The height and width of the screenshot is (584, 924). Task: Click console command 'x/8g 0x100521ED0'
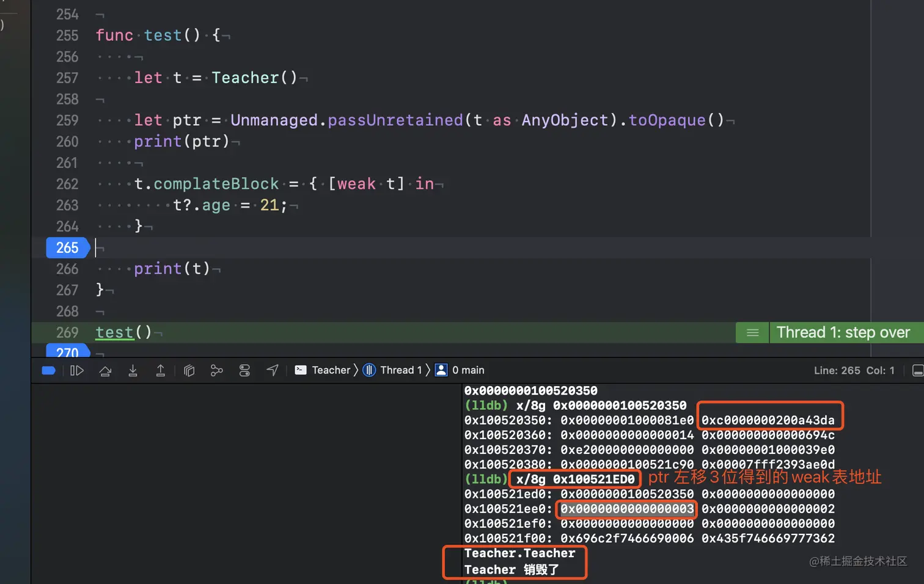point(576,480)
